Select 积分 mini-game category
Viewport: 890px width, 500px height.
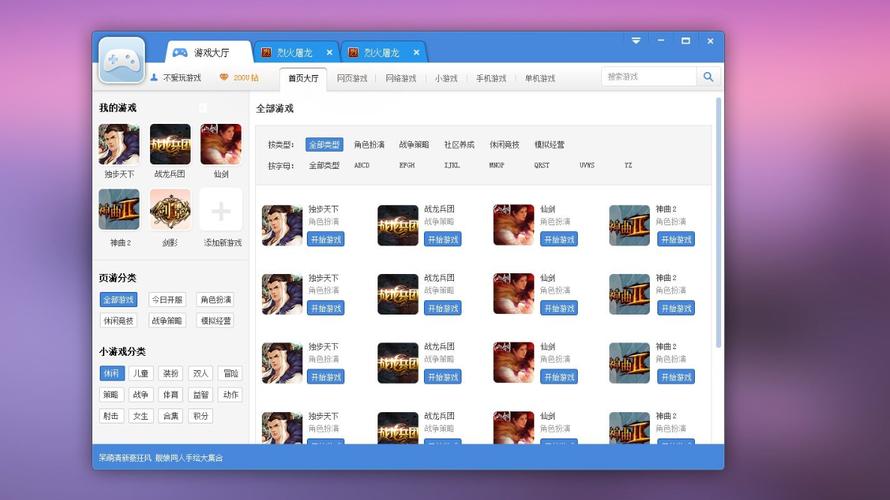pyautogui.click(x=201, y=416)
